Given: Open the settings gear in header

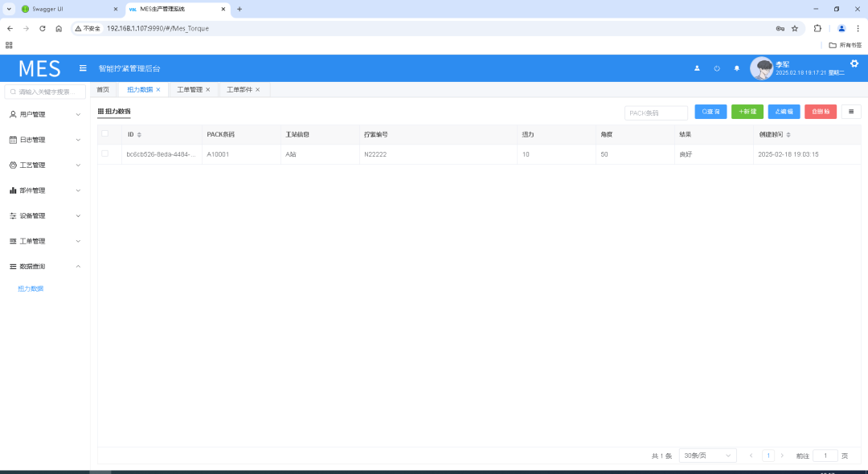Looking at the screenshot, I should (x=854, y=63).
